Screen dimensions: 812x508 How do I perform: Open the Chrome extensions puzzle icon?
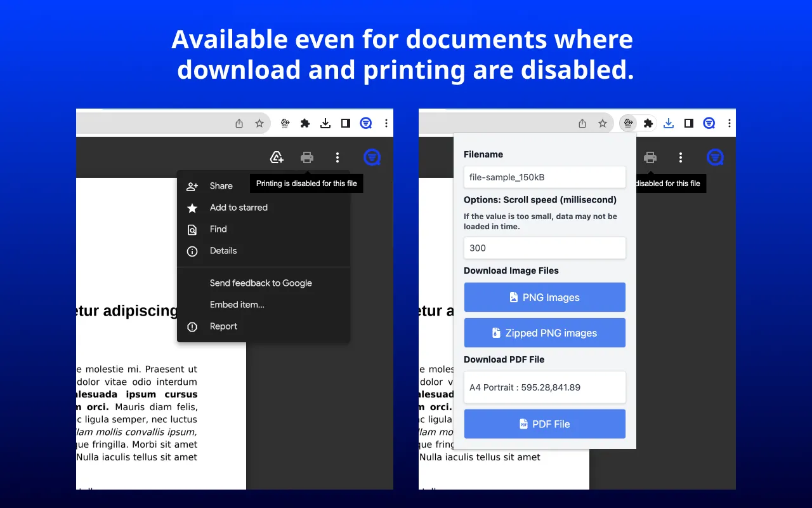[305, 123]
